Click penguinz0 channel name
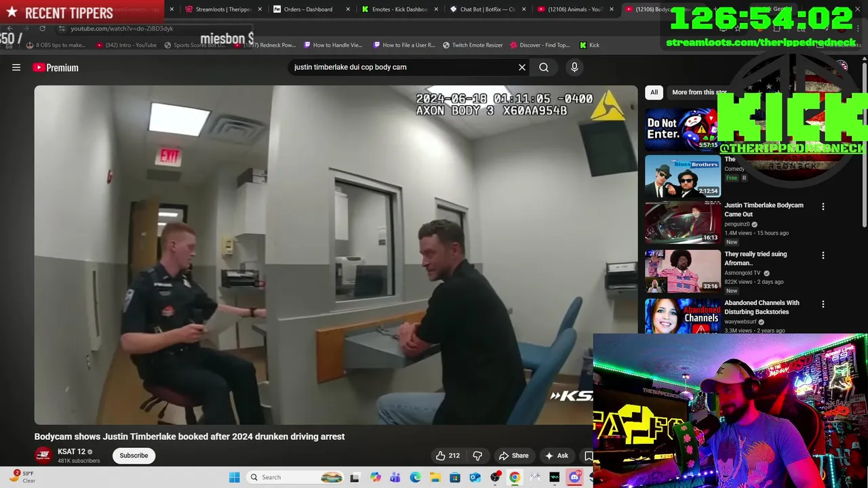Screen dimensions: 868x488 [x=736, y=224]
